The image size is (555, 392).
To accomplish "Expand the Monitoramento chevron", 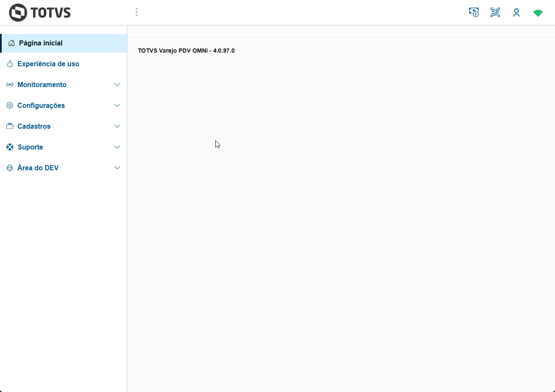I will pos(118,85).
